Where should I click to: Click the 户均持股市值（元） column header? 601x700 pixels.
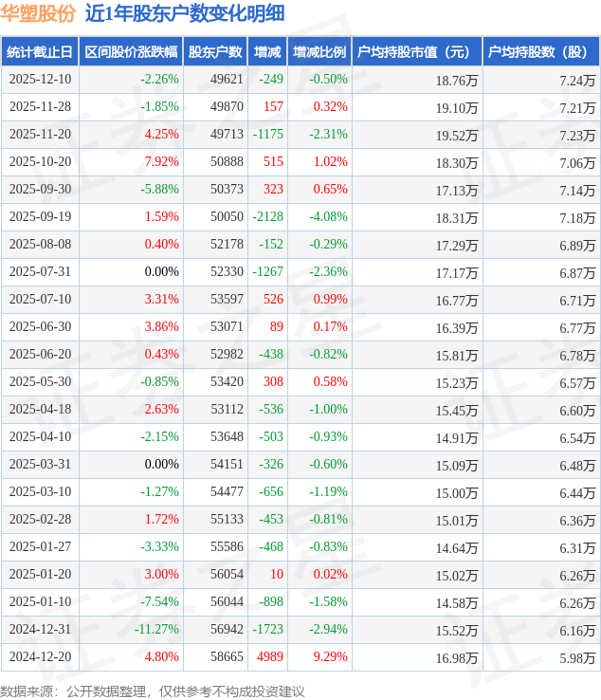(x=416, y=52)
